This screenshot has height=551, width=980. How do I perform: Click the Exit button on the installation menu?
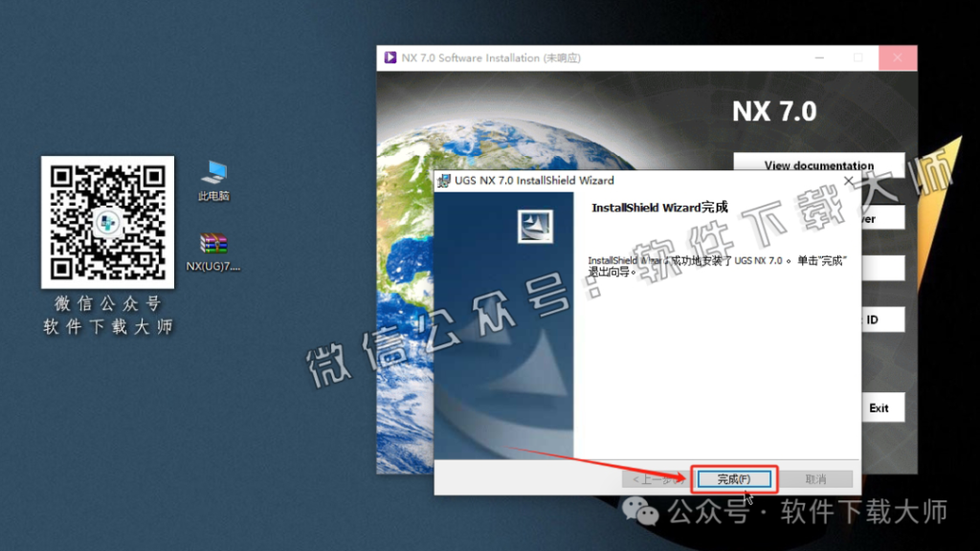coord(880,408)
